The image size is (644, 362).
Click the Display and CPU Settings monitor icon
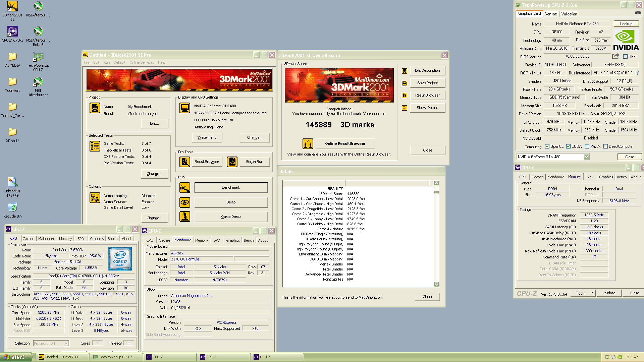pos(185,108)
